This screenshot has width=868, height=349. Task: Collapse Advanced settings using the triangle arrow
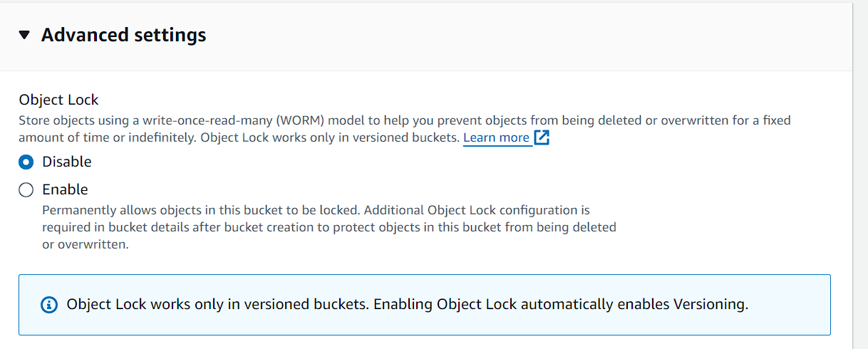pyautogui.click(x=25, y=35)
